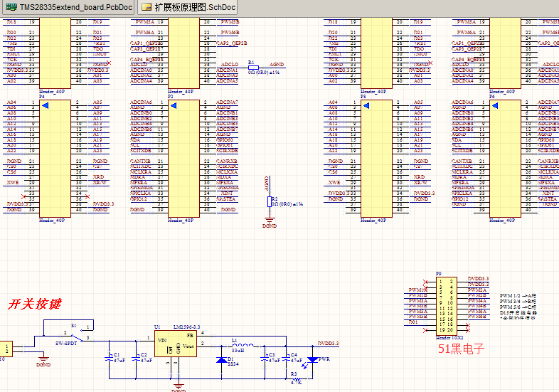Click the DGND ground symbol near switch S1
Viewport: 559px width, 392px height.
(x=43, y=359)
